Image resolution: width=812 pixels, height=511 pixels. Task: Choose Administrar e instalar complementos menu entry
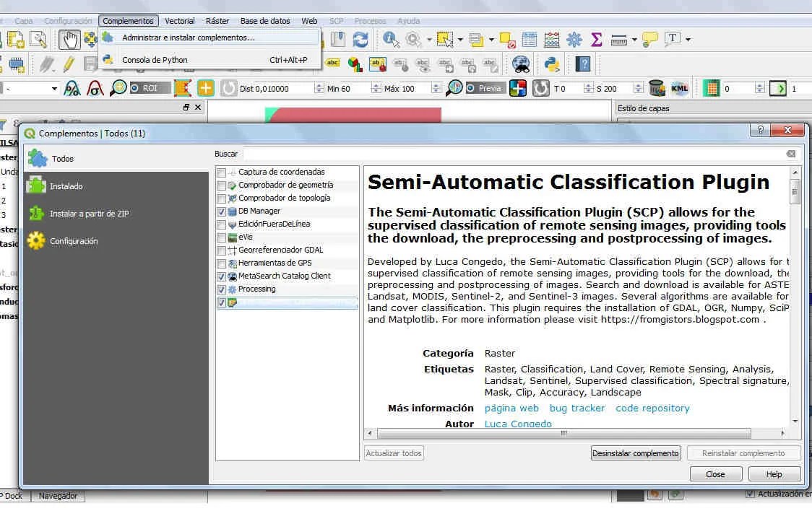click(x=210, y=38)
